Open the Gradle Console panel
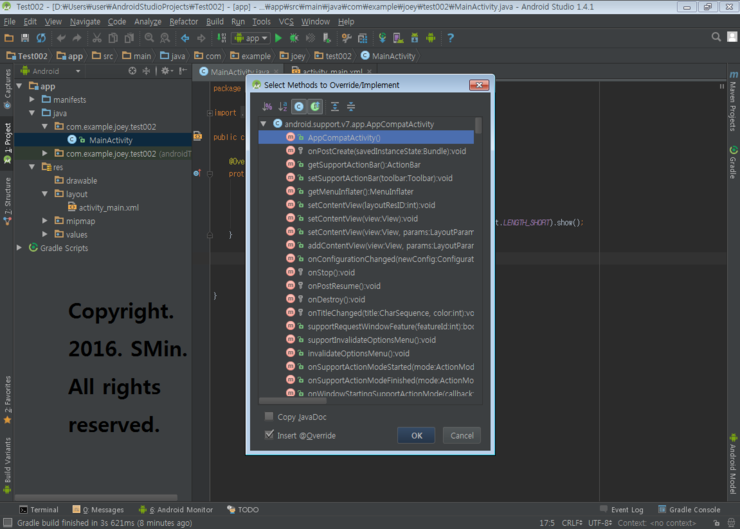The image size is (740, 529). coord(689,510)
